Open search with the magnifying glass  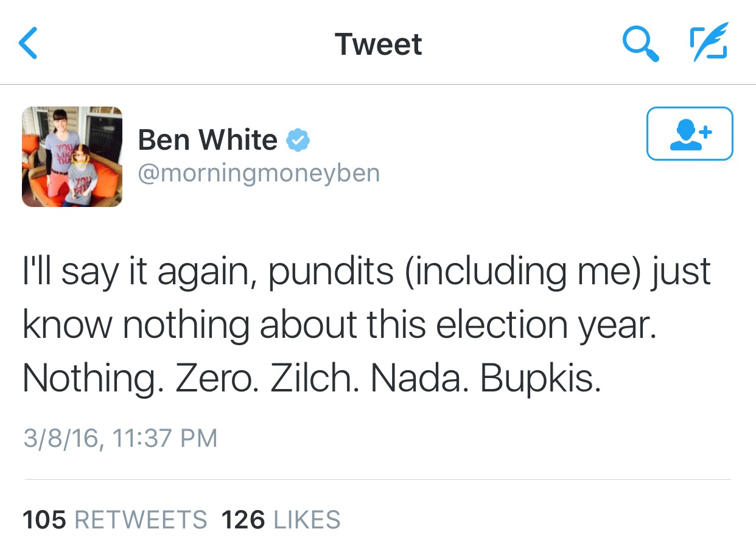[640, 44]
